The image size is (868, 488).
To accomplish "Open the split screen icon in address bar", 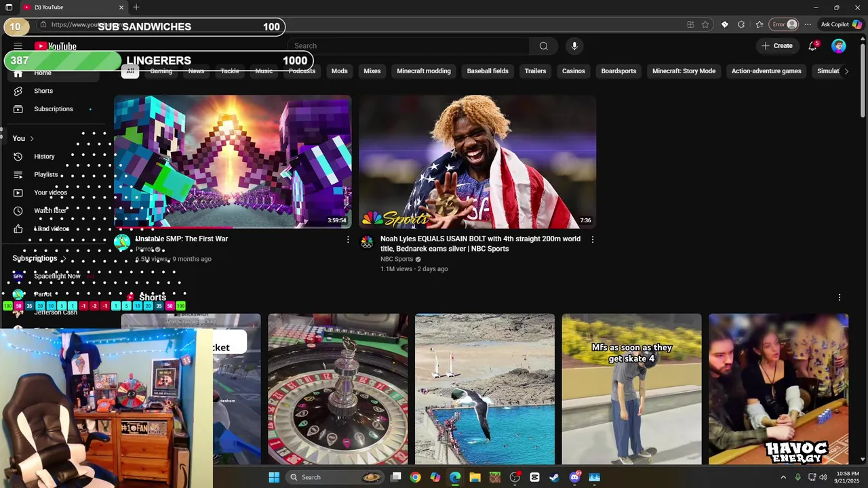I will tap(690, 24).
